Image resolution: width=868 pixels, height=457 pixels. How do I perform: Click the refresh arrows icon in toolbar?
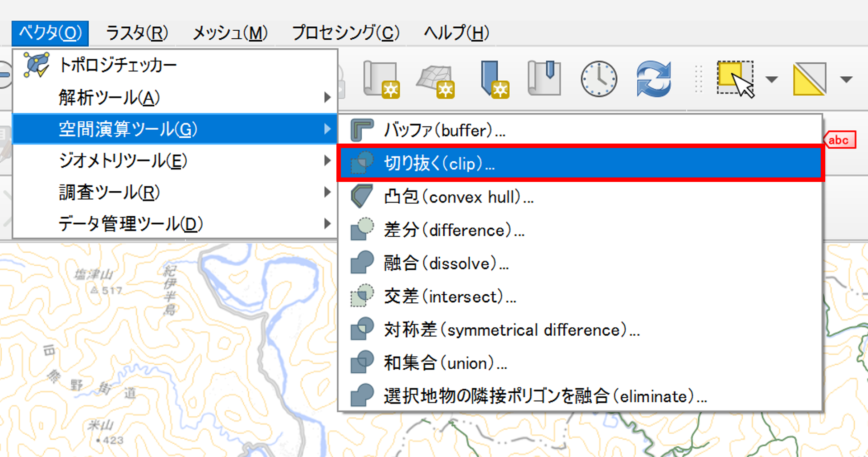(x=653, y=79)
